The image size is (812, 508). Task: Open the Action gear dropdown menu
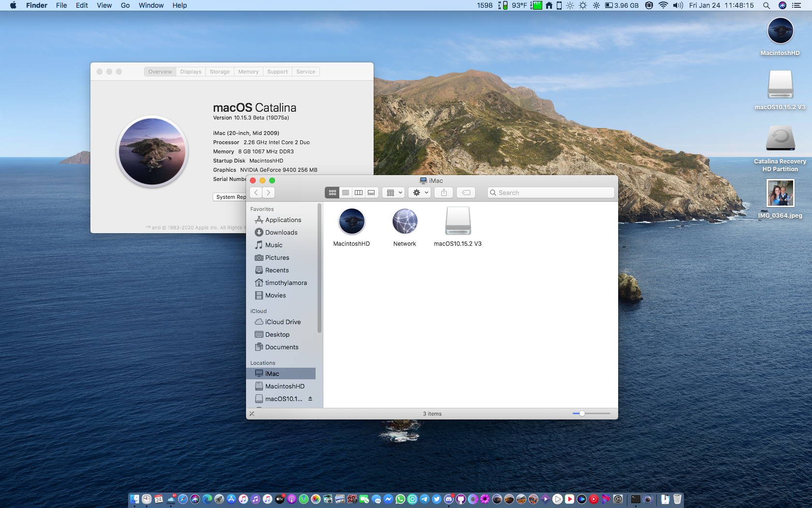click(x=420, y=193)
